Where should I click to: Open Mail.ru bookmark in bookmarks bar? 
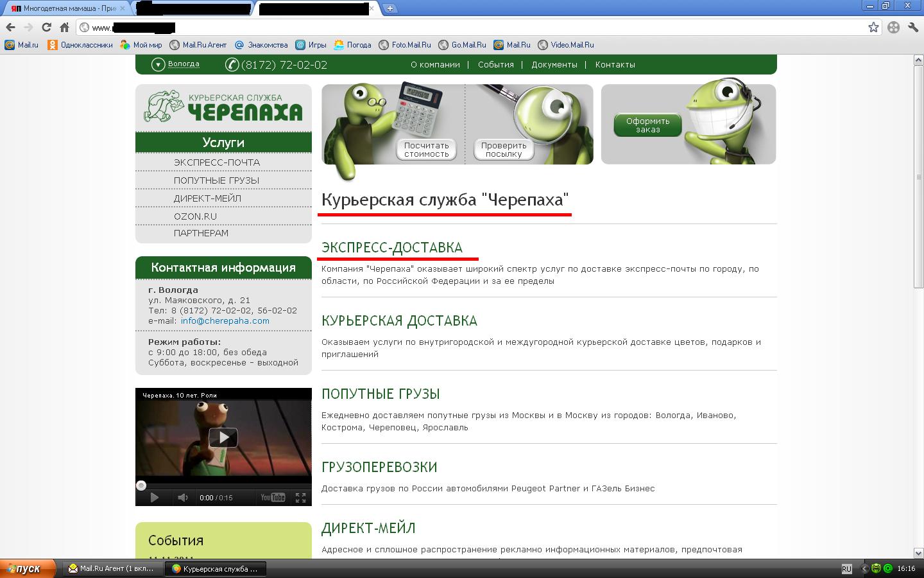coord(22,45)
